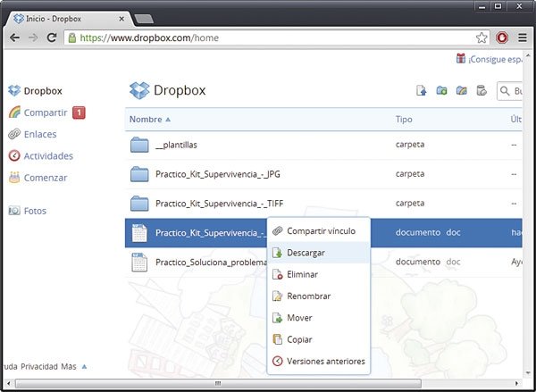The width and height of the screenshot is (536, 392).
Task: Sort by the Nombre column header
Action: tap(150, 120)
